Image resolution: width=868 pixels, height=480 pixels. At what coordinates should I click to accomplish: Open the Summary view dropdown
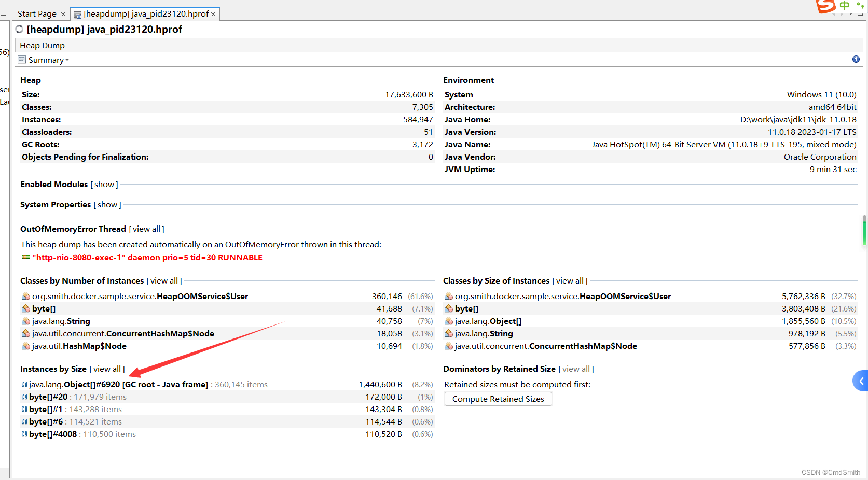click(48, 60)
